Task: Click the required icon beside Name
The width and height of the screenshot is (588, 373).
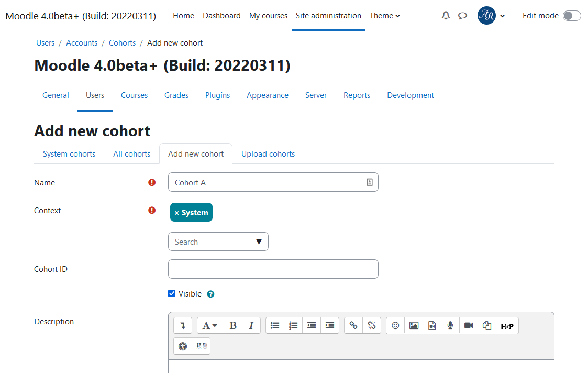Action: tap(152, 182)
